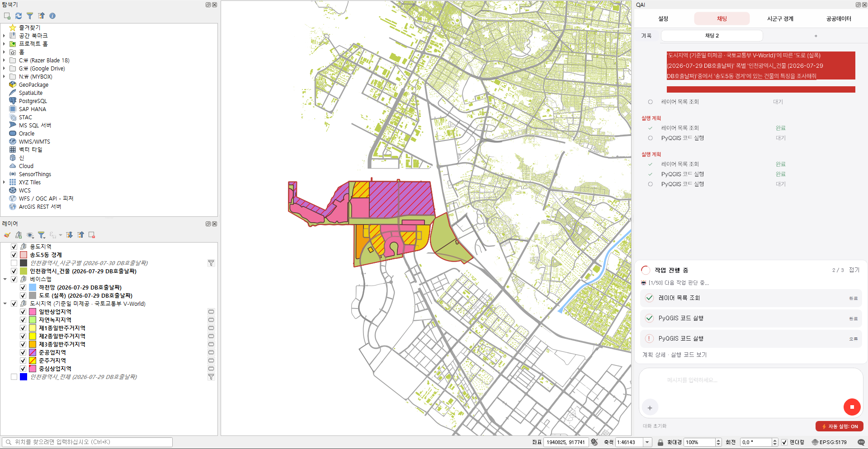
Task: Expand C:\ (Razer Blade 18) drive
Action: [4, 60]
